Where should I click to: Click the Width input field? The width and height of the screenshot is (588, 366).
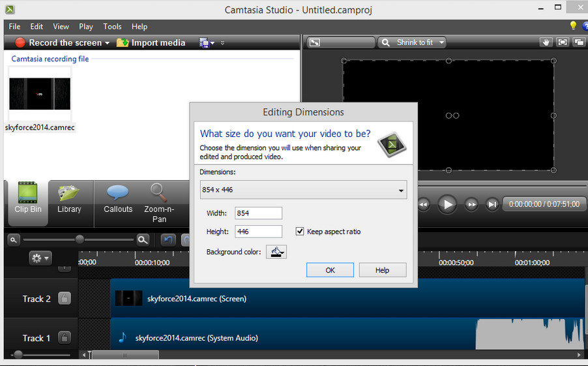tap(258, 213)
